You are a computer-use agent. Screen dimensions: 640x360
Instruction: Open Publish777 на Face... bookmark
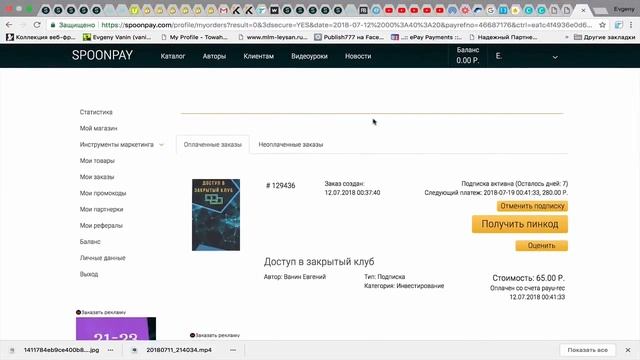tap(349, 37)
